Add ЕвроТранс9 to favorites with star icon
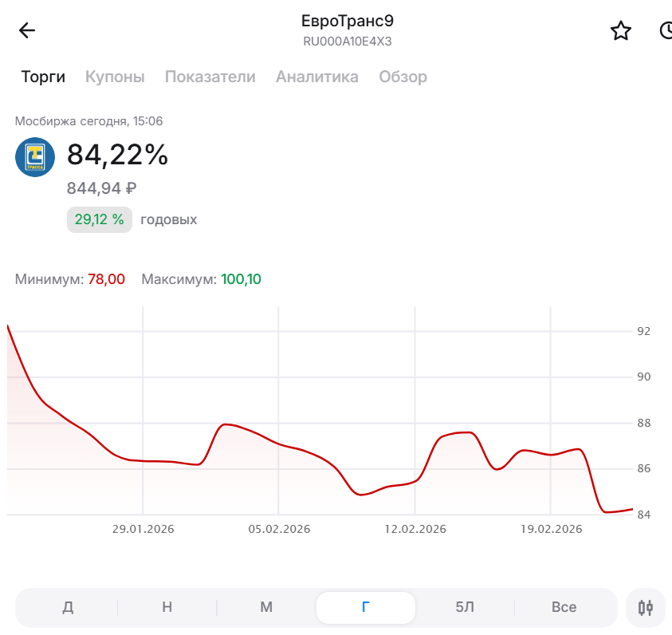 point(620,31)
